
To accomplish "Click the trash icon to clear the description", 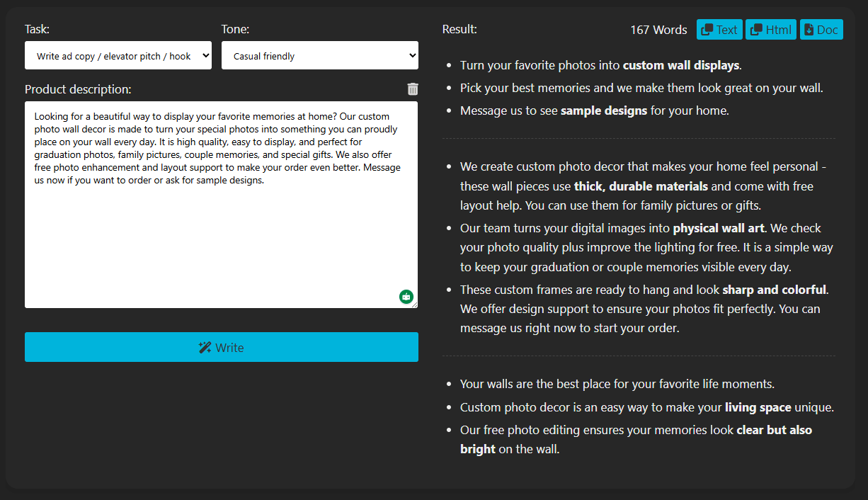I will (x=413, y=89).
